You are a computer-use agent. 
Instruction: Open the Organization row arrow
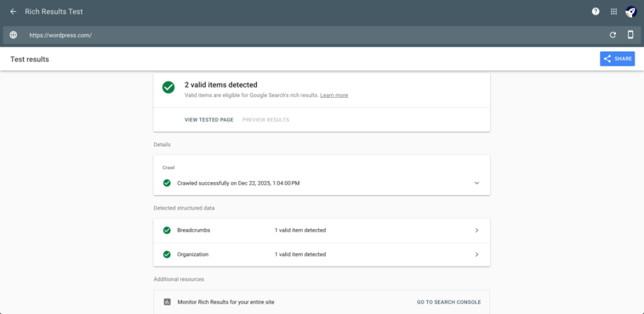(476, 255)
